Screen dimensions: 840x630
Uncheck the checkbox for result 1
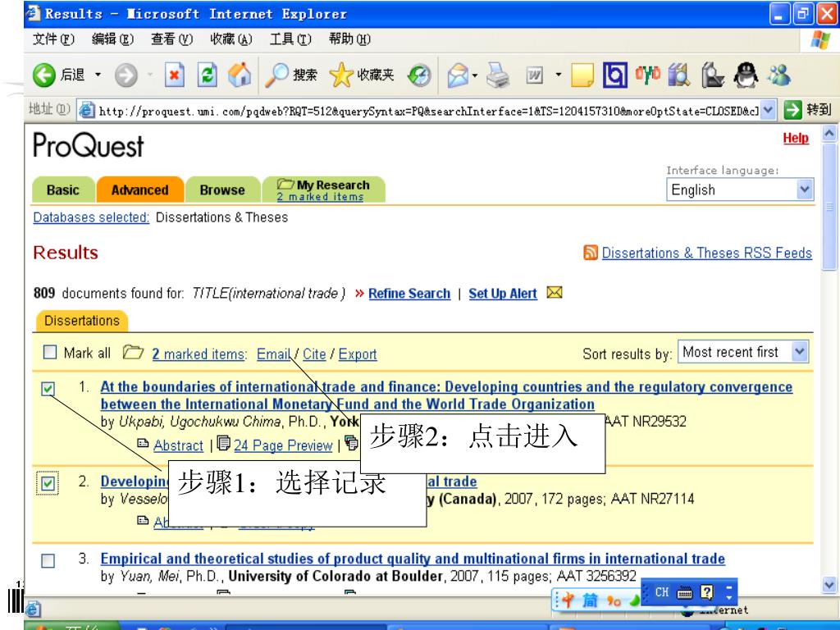click(x=48, y=388)
